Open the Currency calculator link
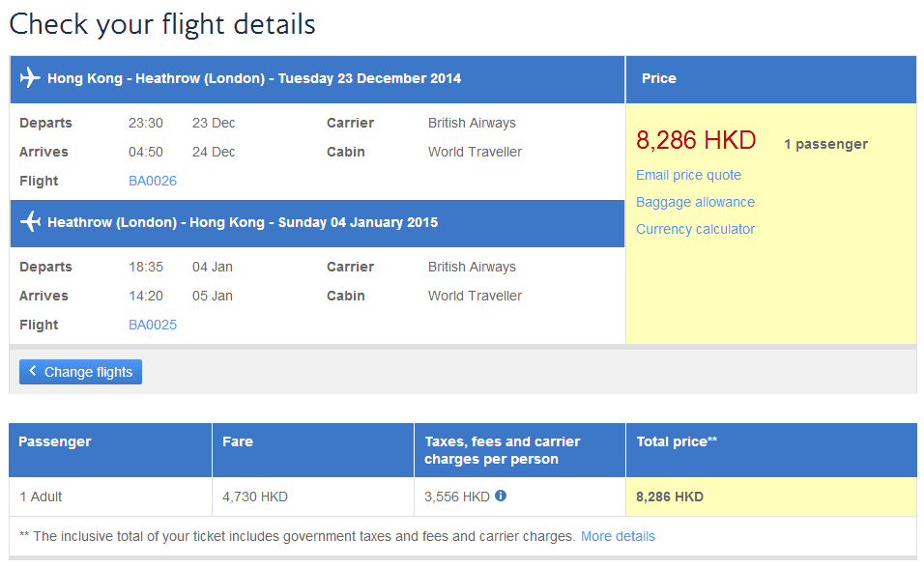Image resolution: width=924 pixels, height=568 pixels. pyautogui.click(x=695, y=229)
